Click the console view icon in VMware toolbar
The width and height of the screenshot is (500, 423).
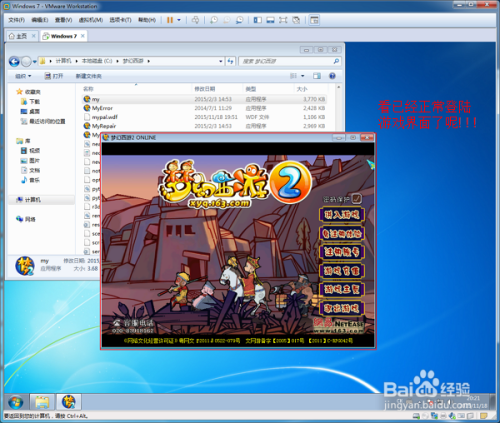point(314,20)
